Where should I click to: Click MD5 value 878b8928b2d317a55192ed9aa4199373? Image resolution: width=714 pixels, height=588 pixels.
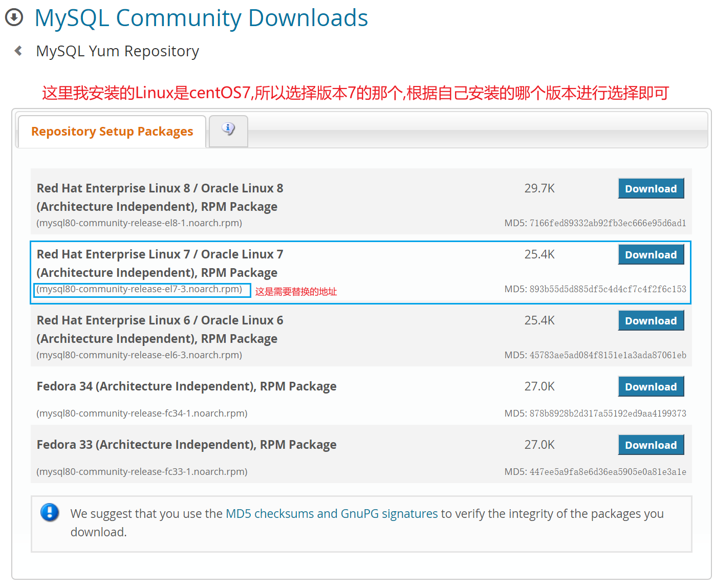(608, 413)
